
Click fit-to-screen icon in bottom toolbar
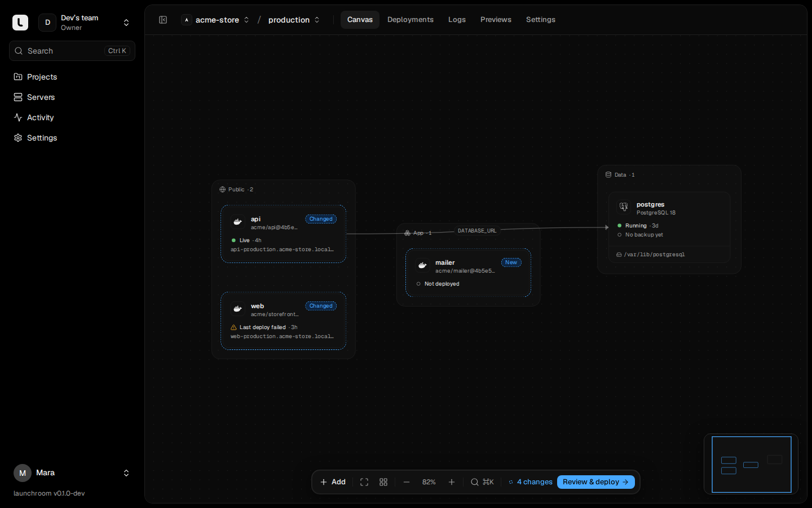(364, 482)
